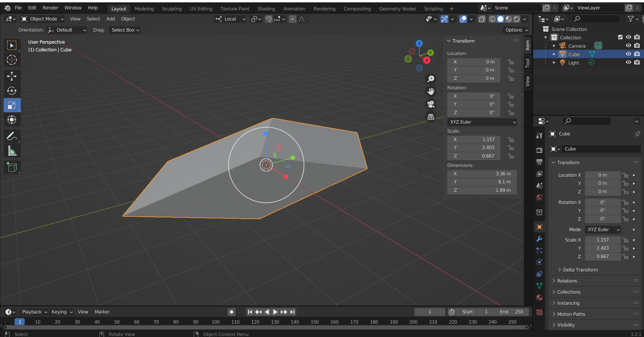Image resolution: width=644 pixels, height=337 pixels.
Task: Select the Cursor tool in the left toolbar
Action: (12, 60)
